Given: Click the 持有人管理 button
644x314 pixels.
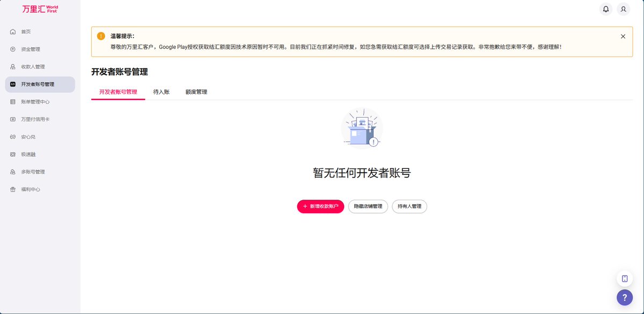Looking at the screenshot, I should [409, 206].
